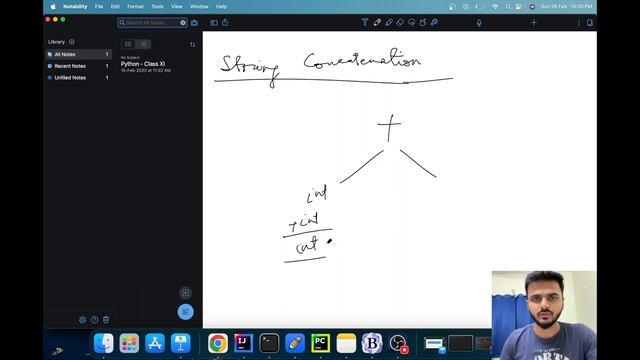
Task: Open the Trash icon in the sidebar
Action: [106, 320]
